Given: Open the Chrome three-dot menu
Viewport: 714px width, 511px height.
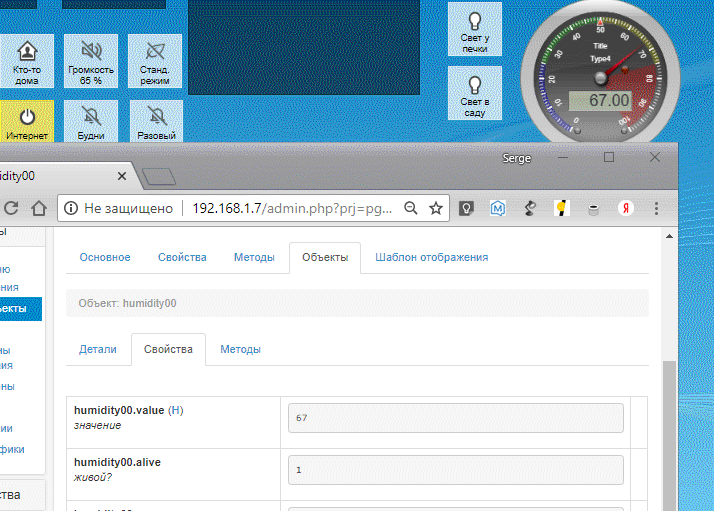Looking at the screenshot, I should pos(656,208).
